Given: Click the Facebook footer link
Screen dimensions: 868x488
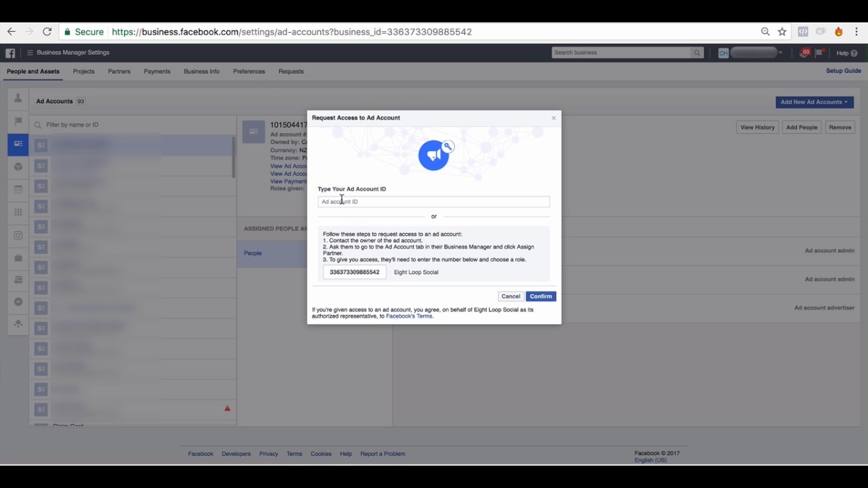Looking at the screenshot, I should (x=201, y=454).
